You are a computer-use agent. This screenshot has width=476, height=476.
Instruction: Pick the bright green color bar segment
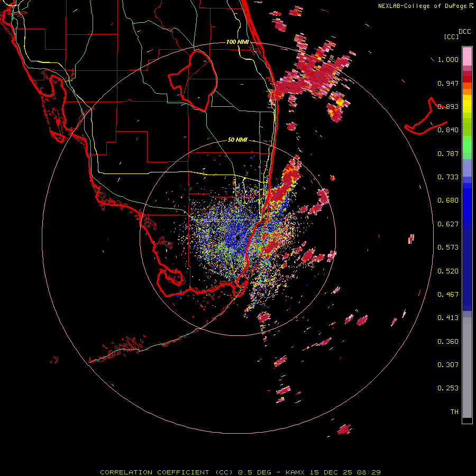pyautogui.click(x=467, y=144)
